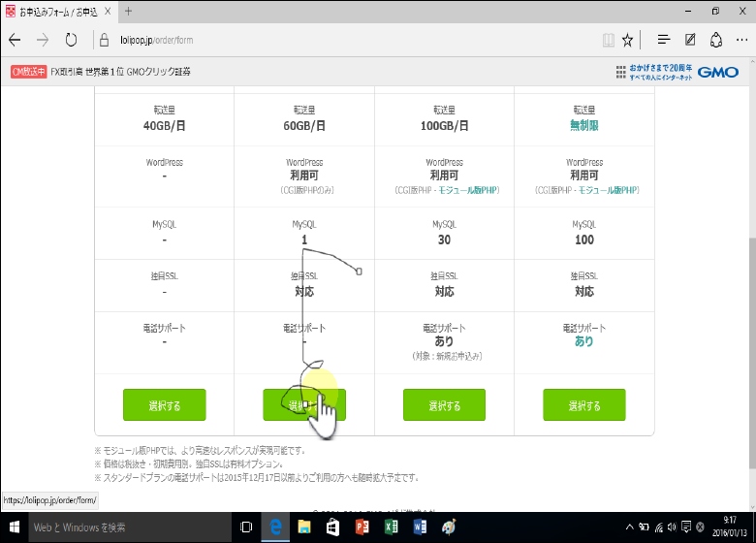This screenshot has height=543, width=756.
Task: Open reading view book icon
Action: point(609,40)
